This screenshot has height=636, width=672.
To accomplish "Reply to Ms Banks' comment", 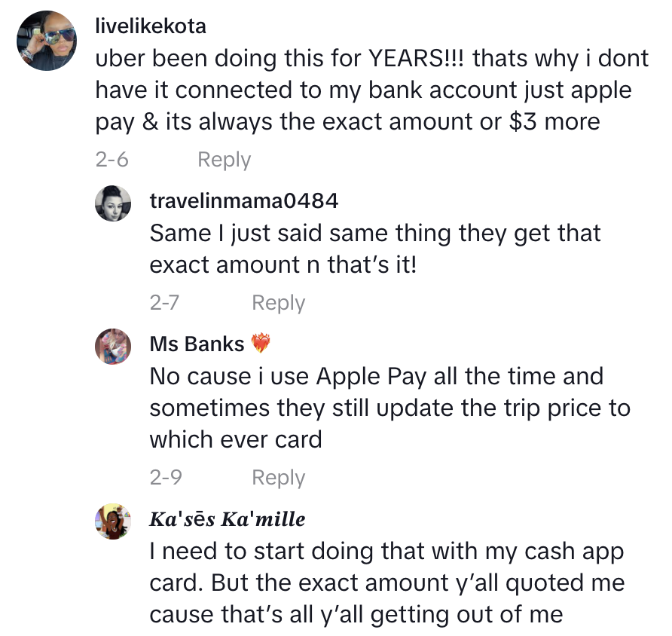I will [278, 477].
